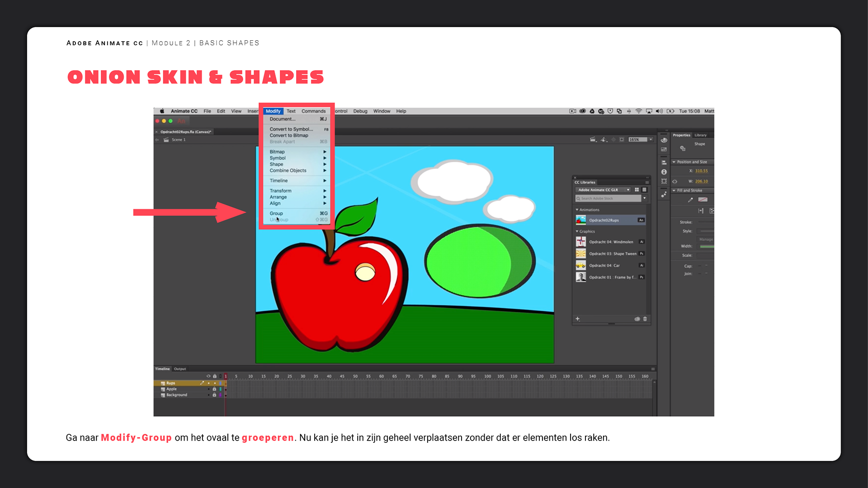Open the Align panel icon
Screen dimensions: 868x488
(x=664, y=163)
